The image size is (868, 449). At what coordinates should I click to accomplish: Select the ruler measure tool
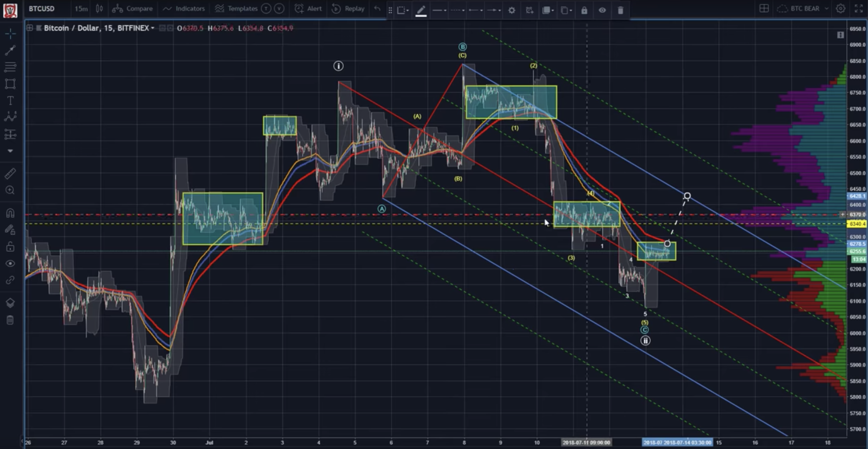coord(10,173)
